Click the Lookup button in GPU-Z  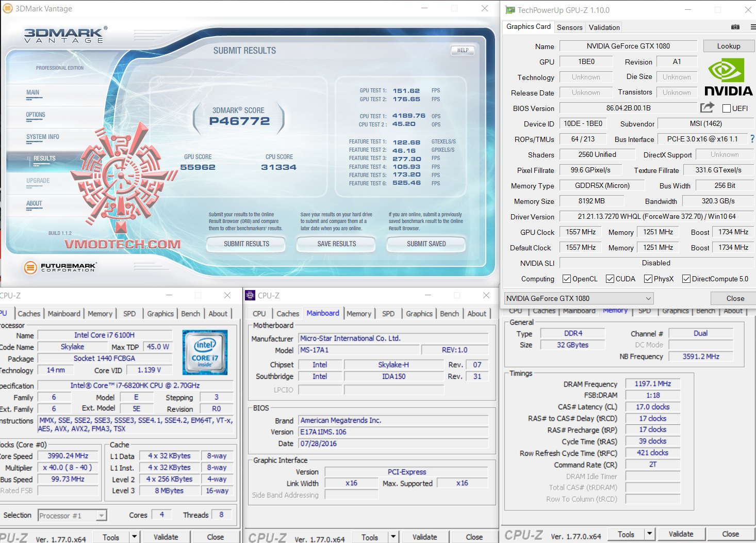click(729, 46)
